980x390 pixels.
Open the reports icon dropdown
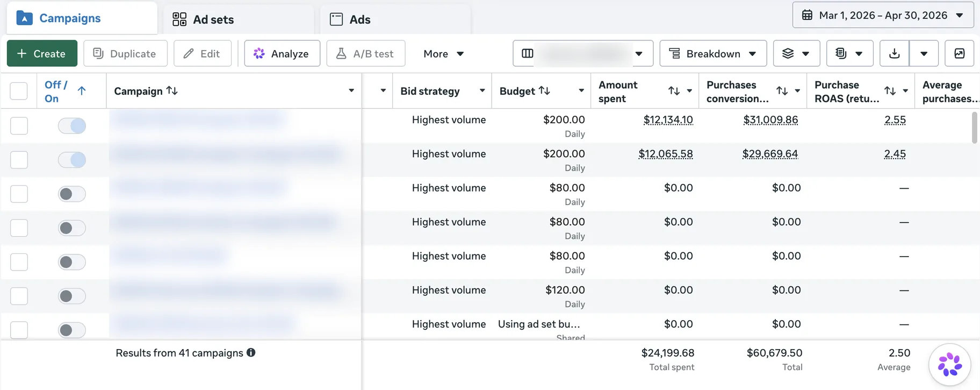(849, 53)
